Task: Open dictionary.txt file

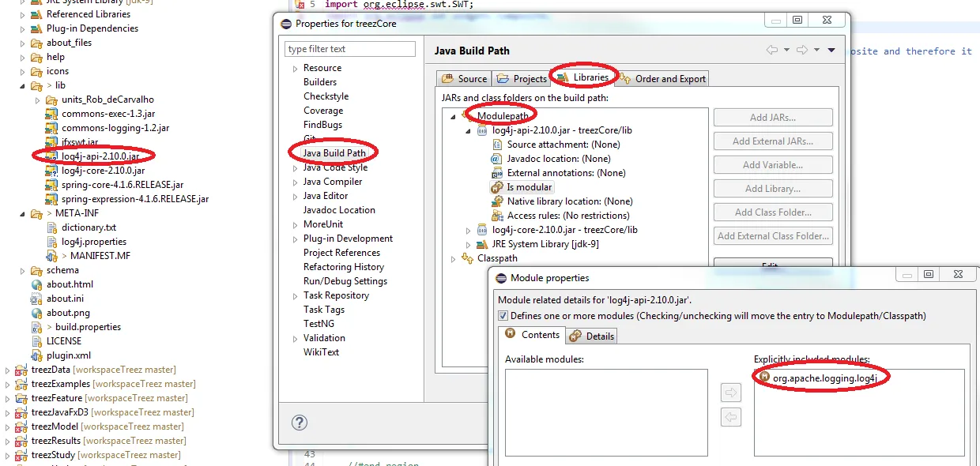Action: click(89, 227)
